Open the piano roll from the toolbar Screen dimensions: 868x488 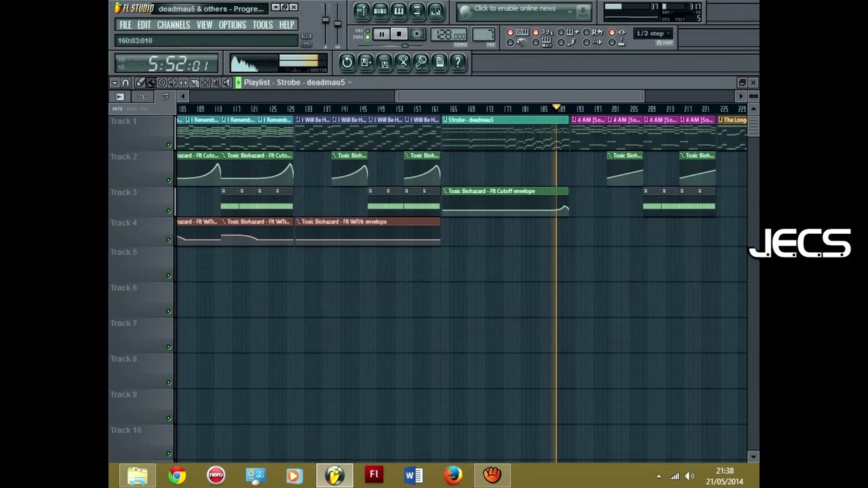coord(399,11)
